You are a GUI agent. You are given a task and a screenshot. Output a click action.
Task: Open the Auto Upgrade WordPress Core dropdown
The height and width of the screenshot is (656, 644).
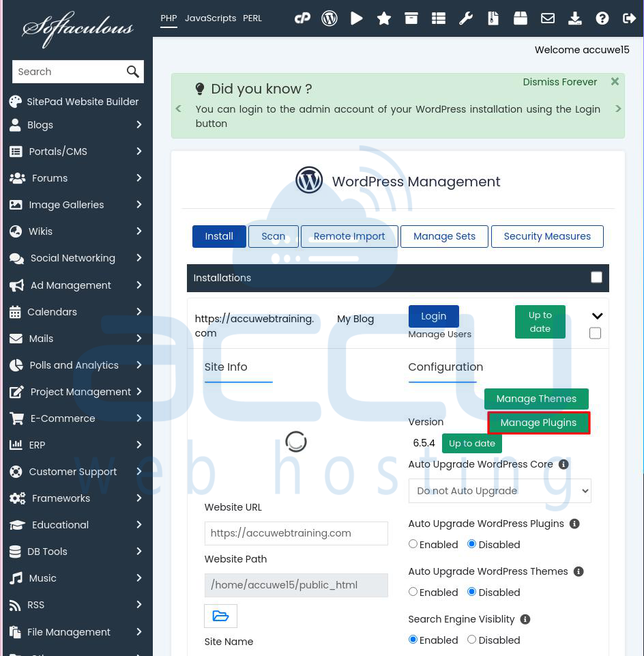click(x=500, y=491)
